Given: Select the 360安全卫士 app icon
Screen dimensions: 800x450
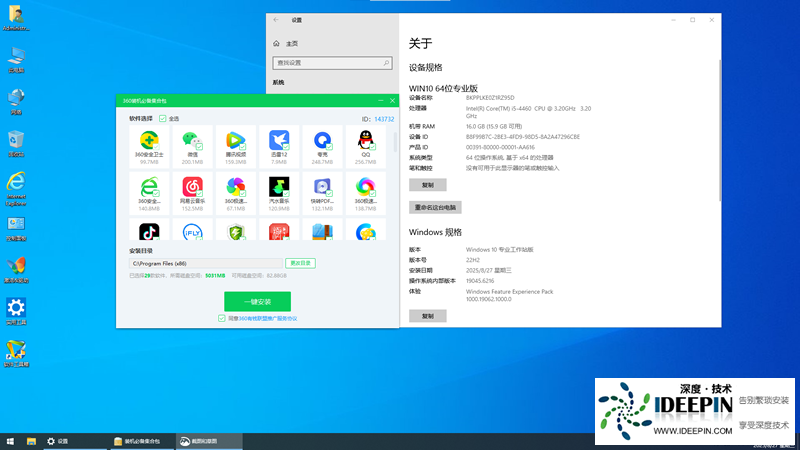Looking at the screenshot, I should pyautogui.click(x=149, y=140).
